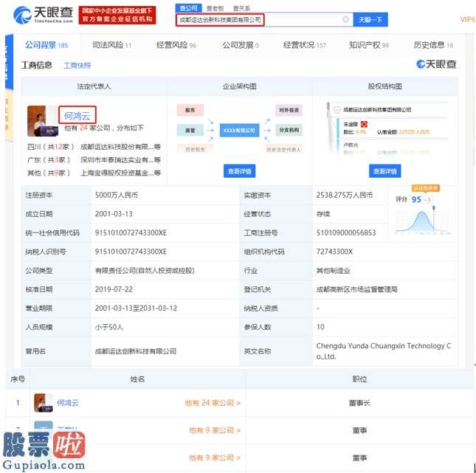Open the 上海宝得股权投资基金 company link

pos(120,173)
